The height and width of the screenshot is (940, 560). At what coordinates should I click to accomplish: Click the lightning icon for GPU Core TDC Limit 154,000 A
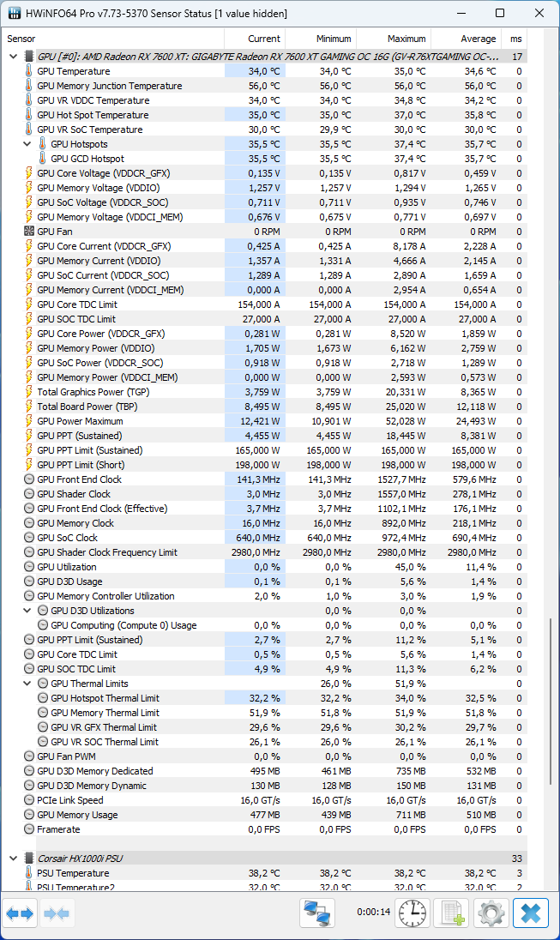click(28, 304)
